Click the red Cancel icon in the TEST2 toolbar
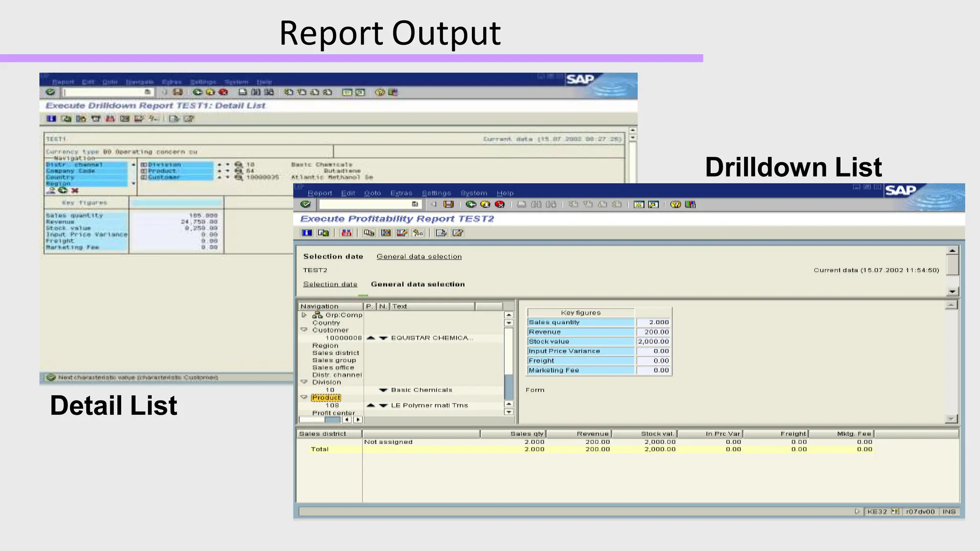This screenshot has height=551, width=980. (x=500, y=204)
